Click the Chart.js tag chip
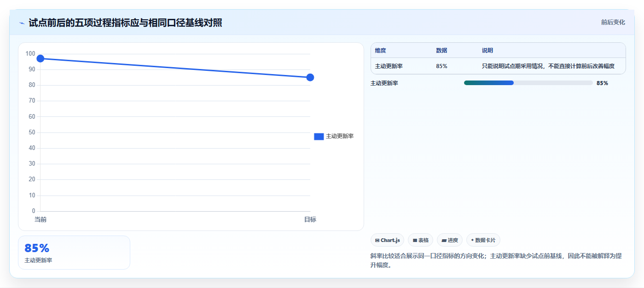The width and height of the screenshot is (644, 288). (387, 240)
